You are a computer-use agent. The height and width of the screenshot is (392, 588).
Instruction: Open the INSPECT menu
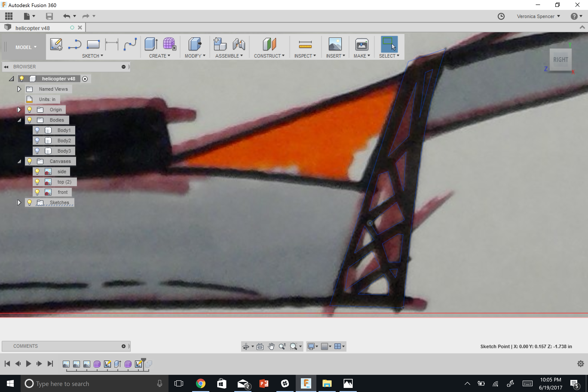click(x=305, y=56)
